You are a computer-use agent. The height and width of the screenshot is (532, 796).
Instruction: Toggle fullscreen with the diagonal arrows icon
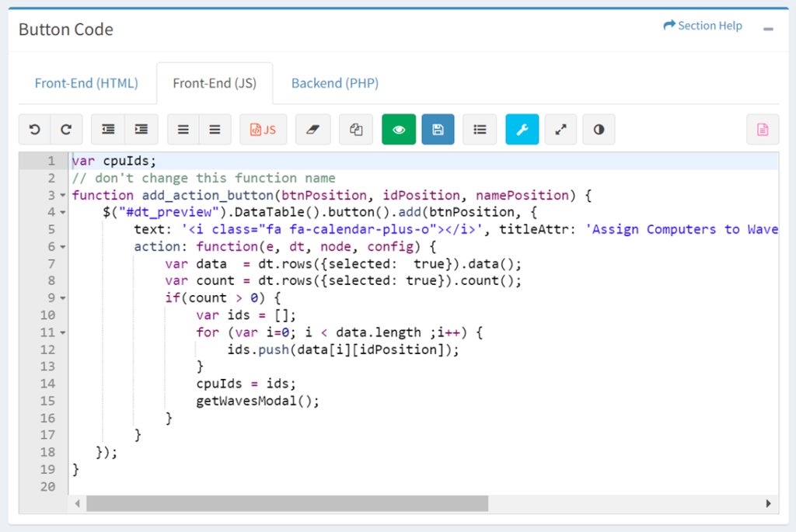coord(560,130)
